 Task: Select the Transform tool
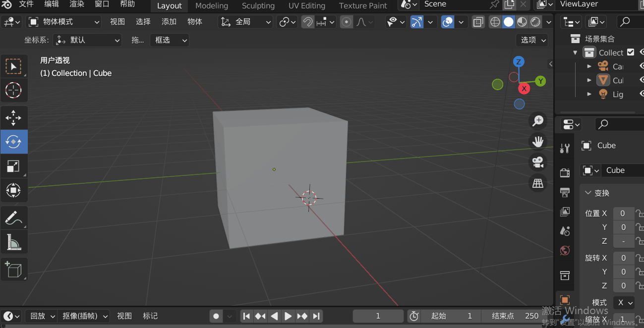click(13, 190)
